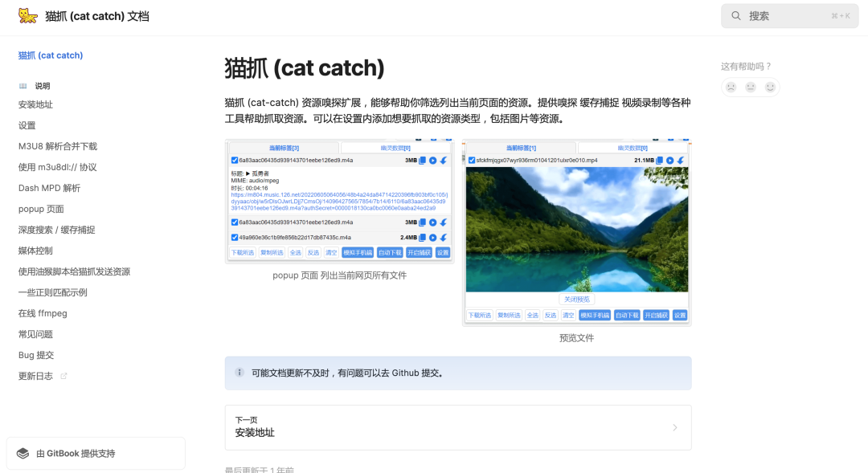Open 更新日志 external link

coord(35,376)
